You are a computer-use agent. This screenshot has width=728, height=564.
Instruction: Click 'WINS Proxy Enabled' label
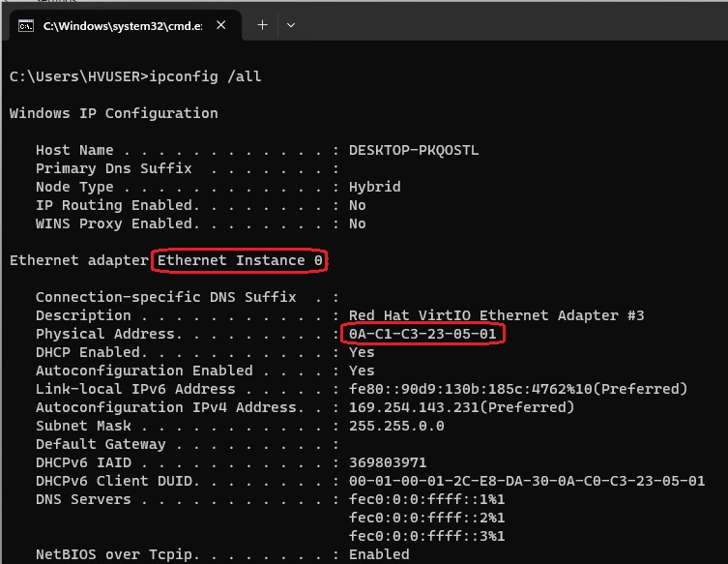(114, 223)
